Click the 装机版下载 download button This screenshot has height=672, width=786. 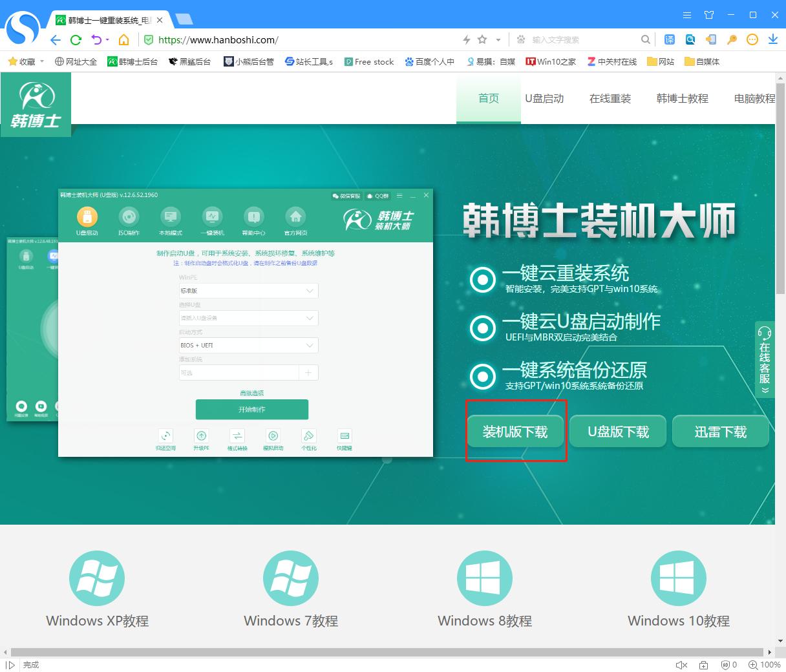515,431
